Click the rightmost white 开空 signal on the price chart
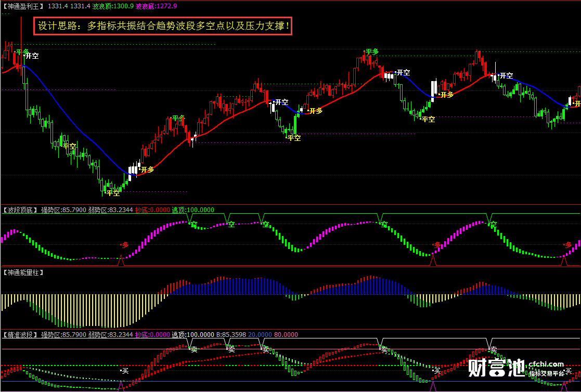 (507, 75)
